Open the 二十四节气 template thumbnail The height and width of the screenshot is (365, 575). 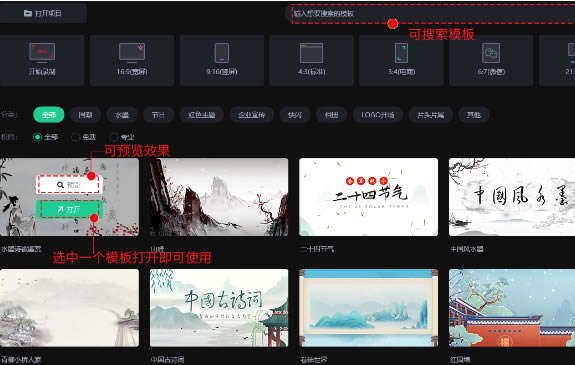click(369, 197)
